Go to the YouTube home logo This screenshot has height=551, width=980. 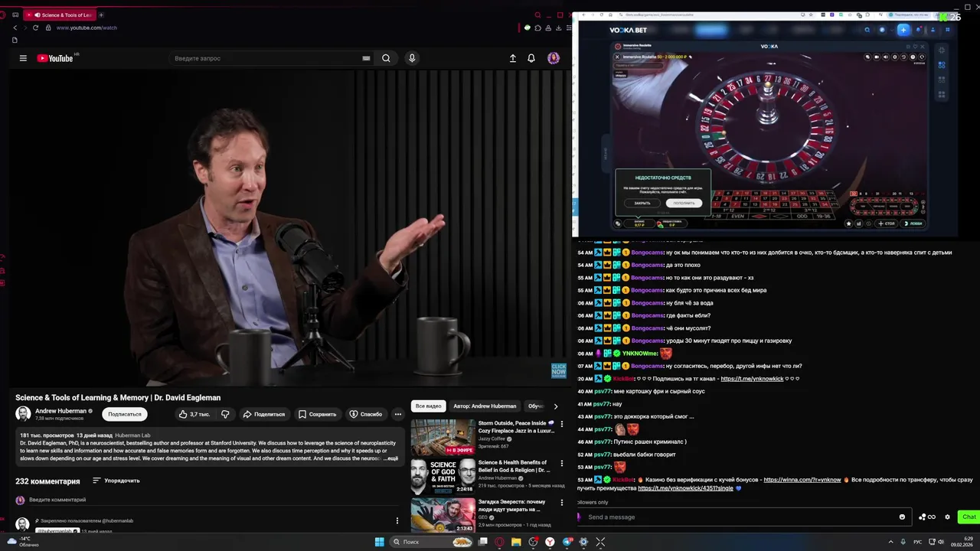[54, 58]
